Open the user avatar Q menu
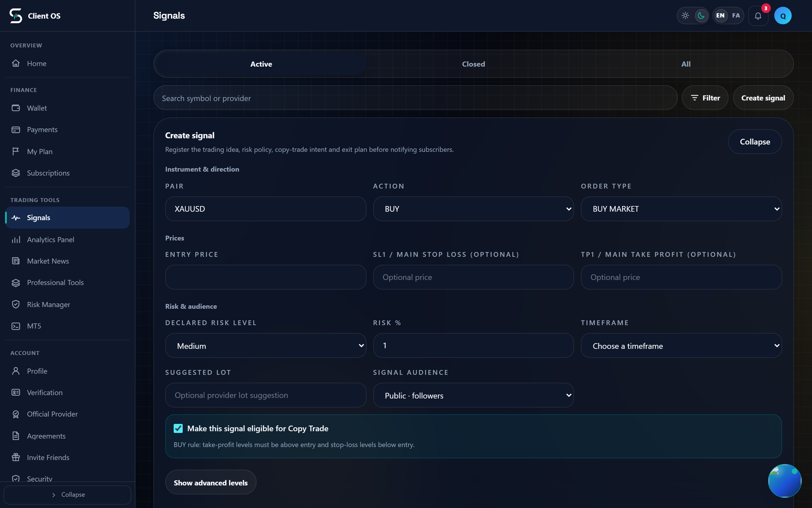812x508 pixels. pos(783,16)
